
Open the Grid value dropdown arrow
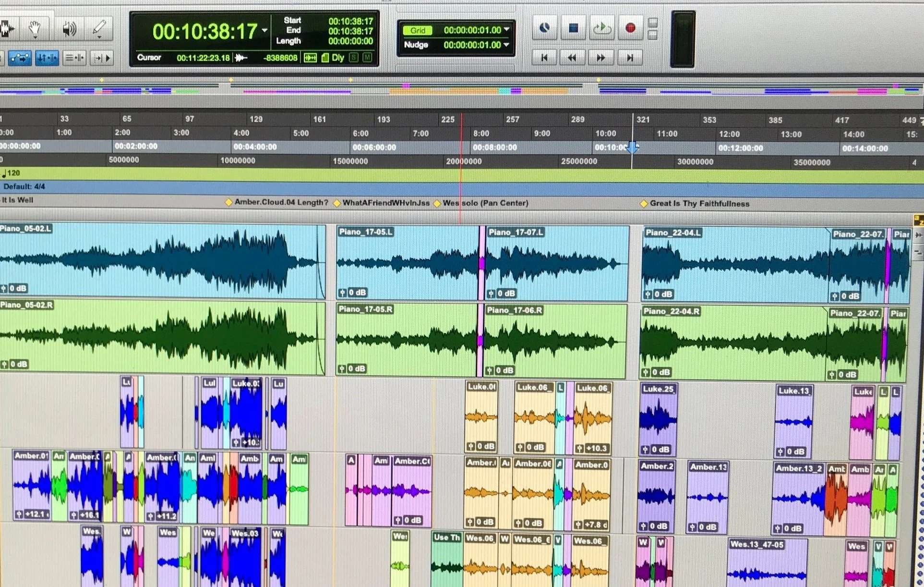506,30
